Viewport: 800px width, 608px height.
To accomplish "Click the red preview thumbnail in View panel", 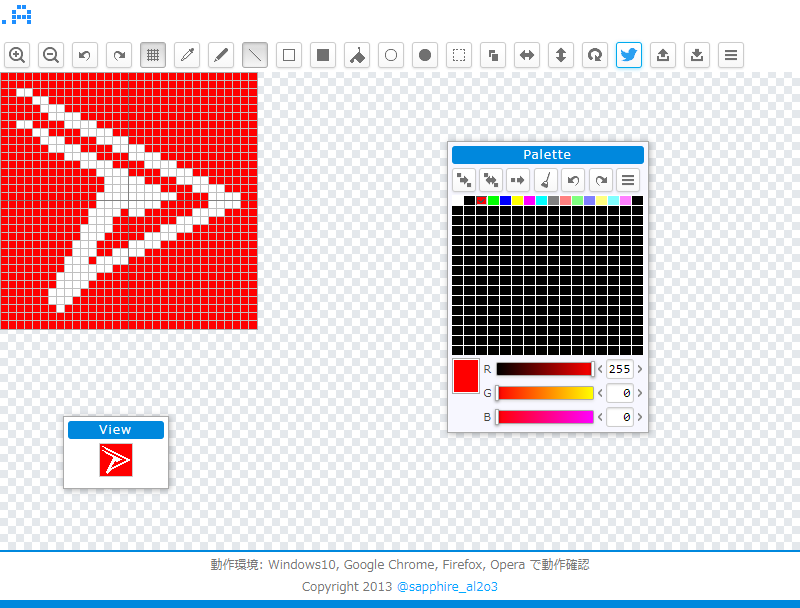I will (x=116, y=460).
